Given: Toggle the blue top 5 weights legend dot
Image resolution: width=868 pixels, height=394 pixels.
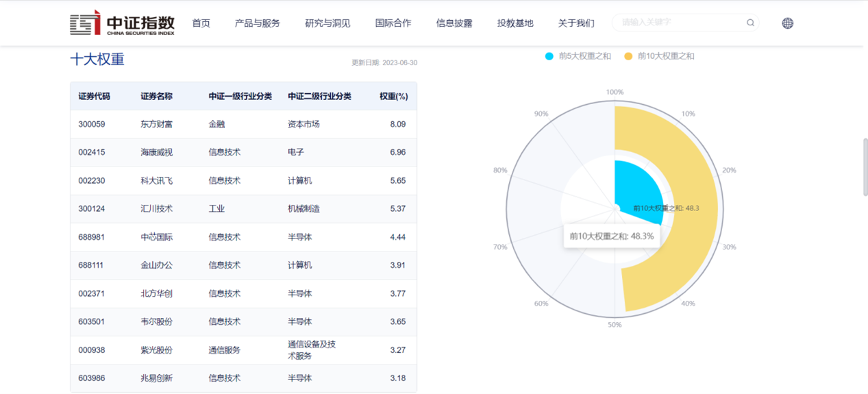Looking at the screenshot, I should (549, 56).
